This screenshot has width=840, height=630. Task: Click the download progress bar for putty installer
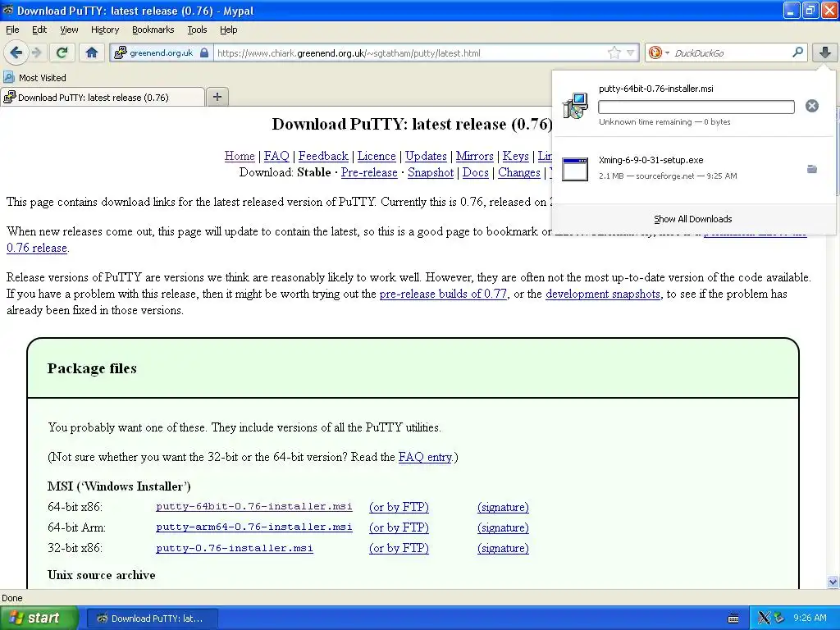click(696, 107)
